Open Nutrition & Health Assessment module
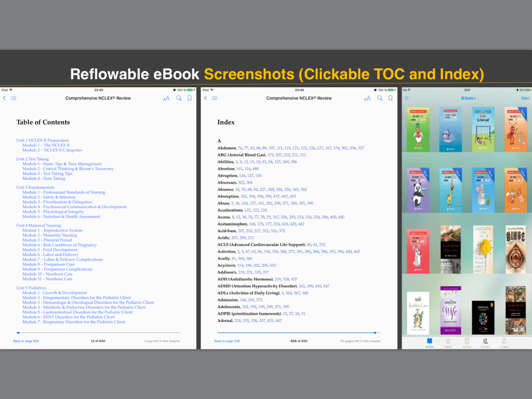The image size is (532, 399). tap(61, 217)
